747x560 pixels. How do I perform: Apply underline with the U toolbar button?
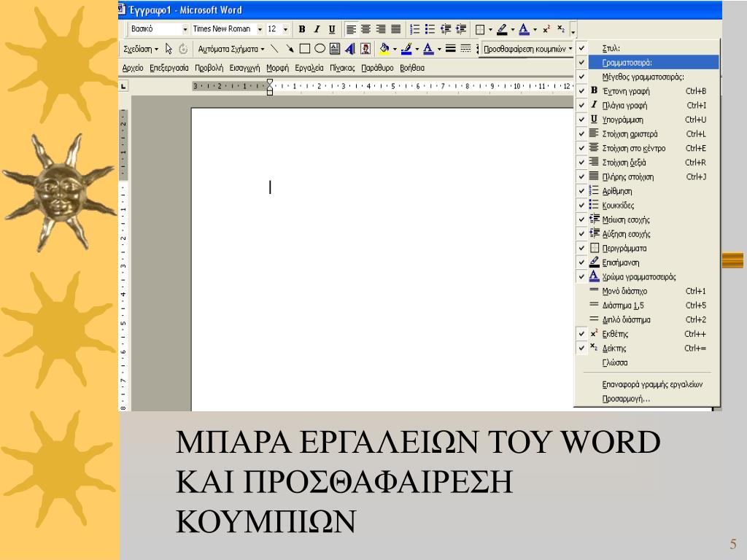(x=332, y=29)
